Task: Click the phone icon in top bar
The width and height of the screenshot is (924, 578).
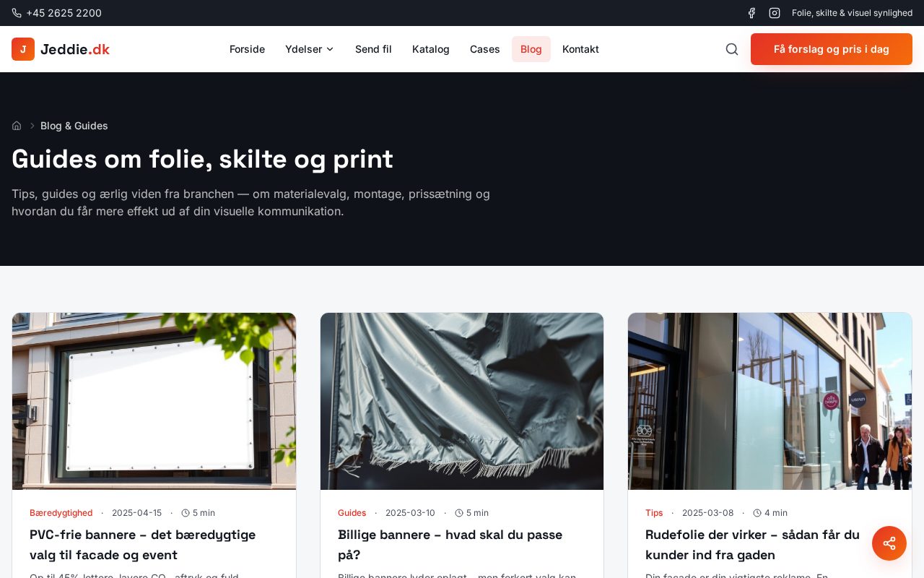Action: click(17, 13)
